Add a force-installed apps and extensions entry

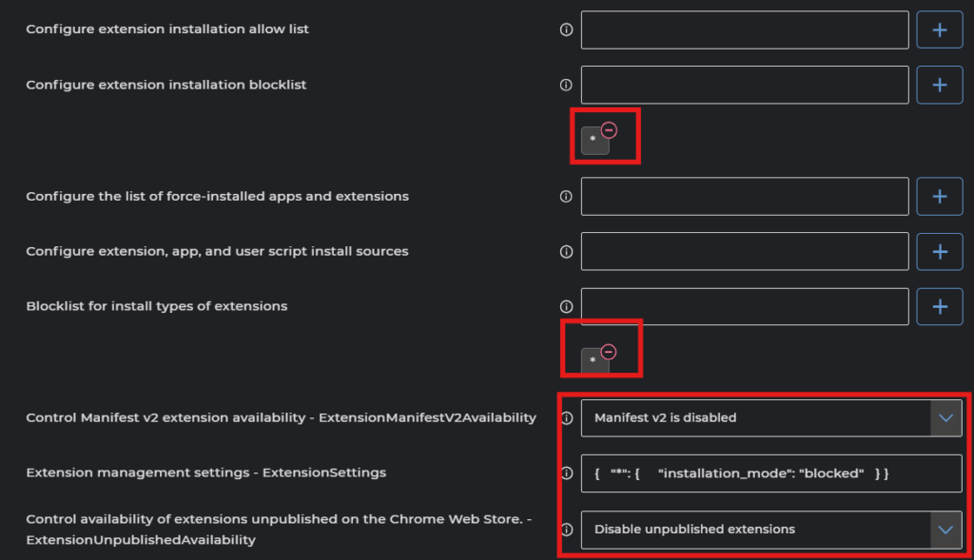939,197
